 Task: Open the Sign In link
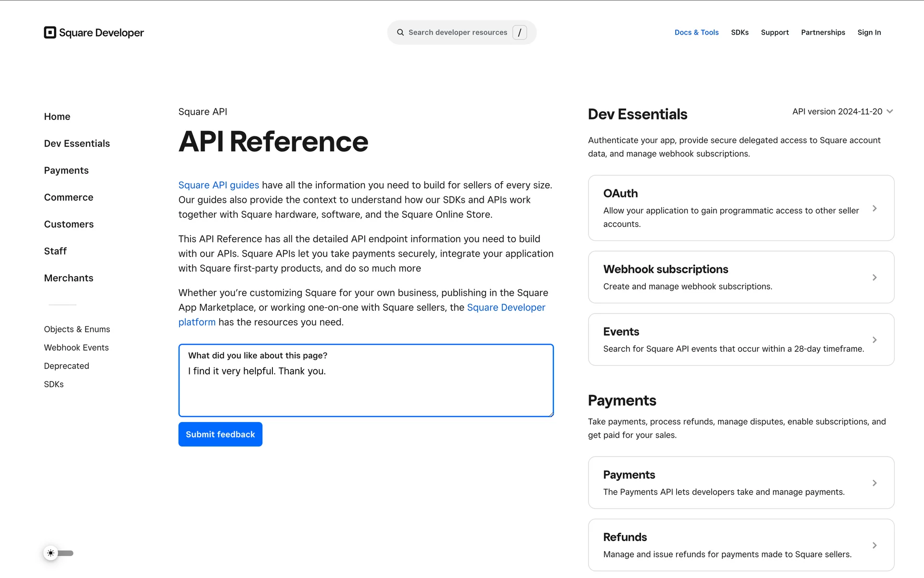869,32
